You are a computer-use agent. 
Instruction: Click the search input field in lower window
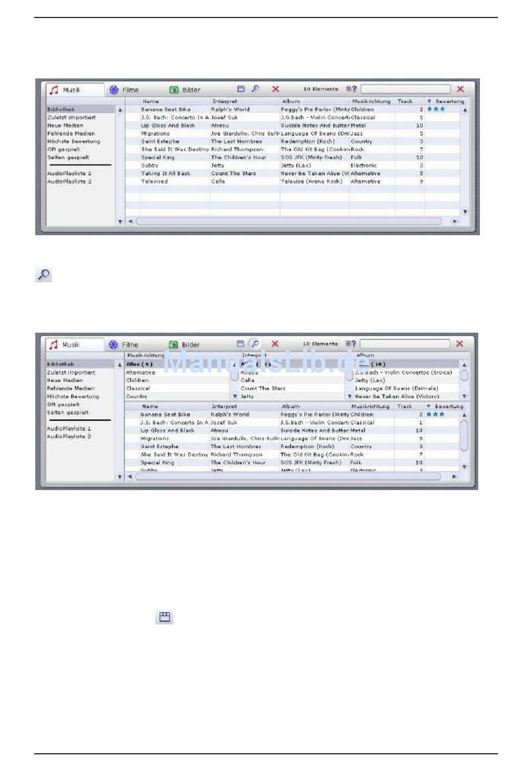pyautogui.click(x=405, y=344)
